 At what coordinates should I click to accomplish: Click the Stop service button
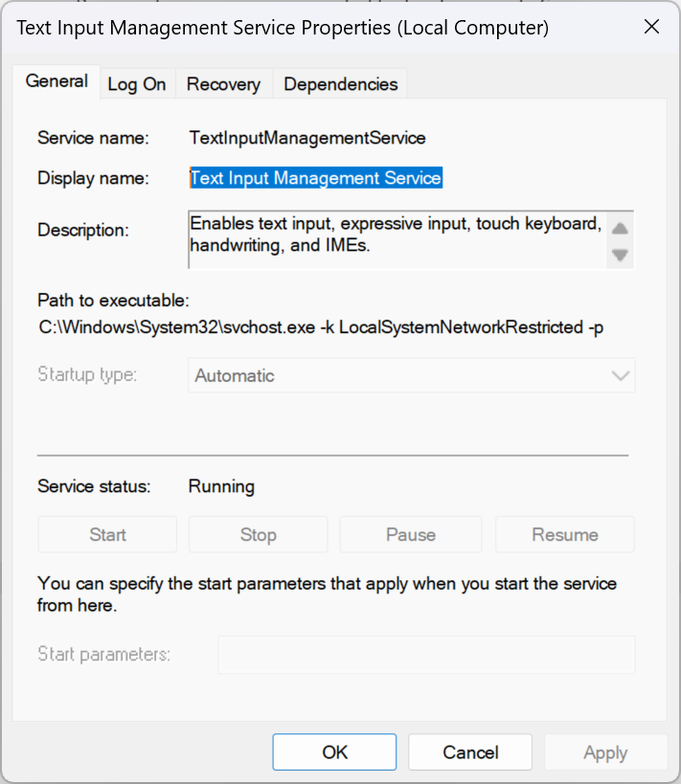coord(259,534)
